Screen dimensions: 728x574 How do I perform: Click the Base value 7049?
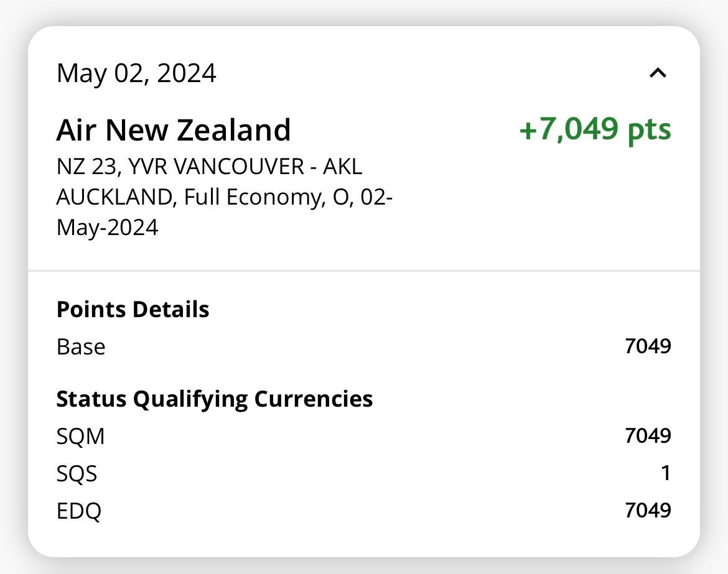click(648, 346)
